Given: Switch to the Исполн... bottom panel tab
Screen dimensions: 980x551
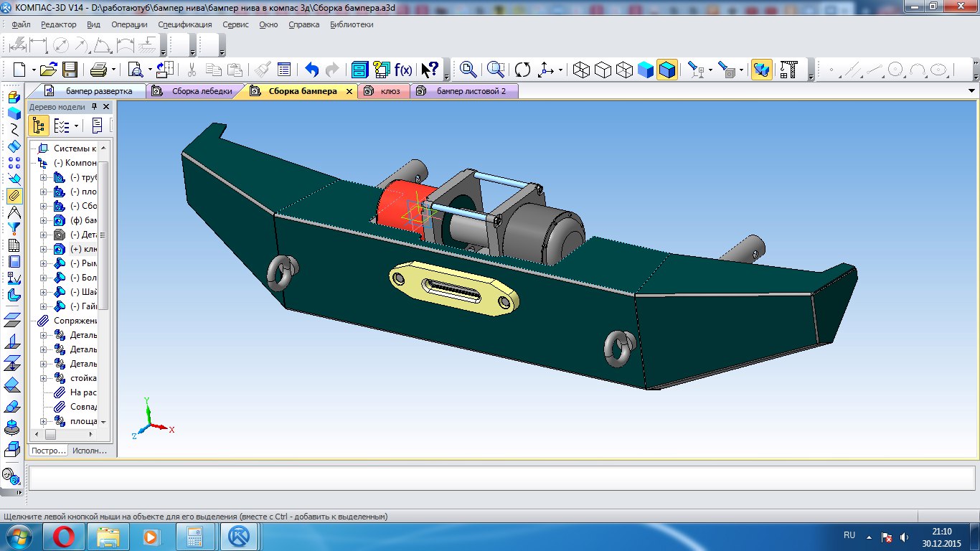Looking at the screenshot, I should 90,451.
